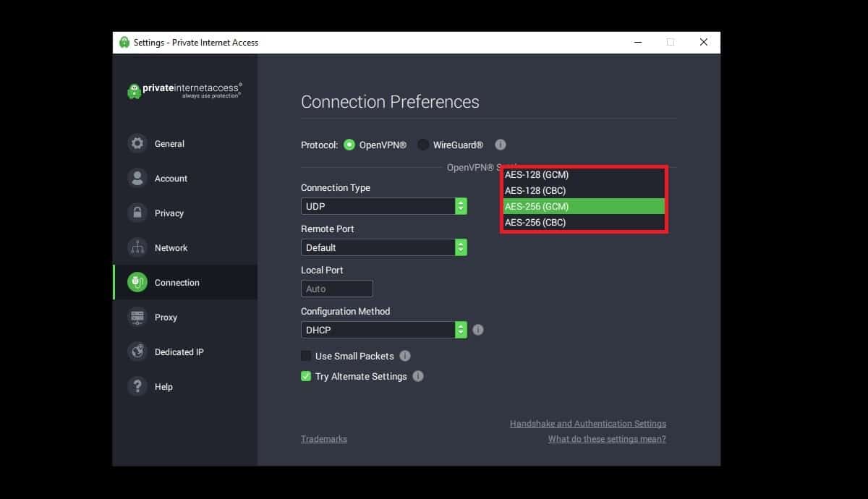The image size is (868, 499).
Task: Click the Private Internet Access logo
Action: coord(184,90)
